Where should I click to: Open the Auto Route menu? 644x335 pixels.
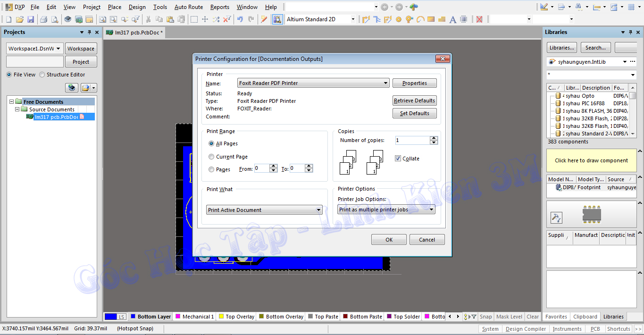(x=189, y=7)
